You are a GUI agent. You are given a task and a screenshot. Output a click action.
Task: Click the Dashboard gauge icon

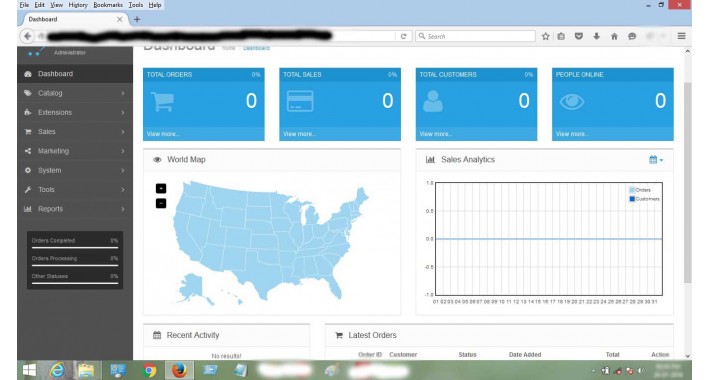tap(28, 74)
